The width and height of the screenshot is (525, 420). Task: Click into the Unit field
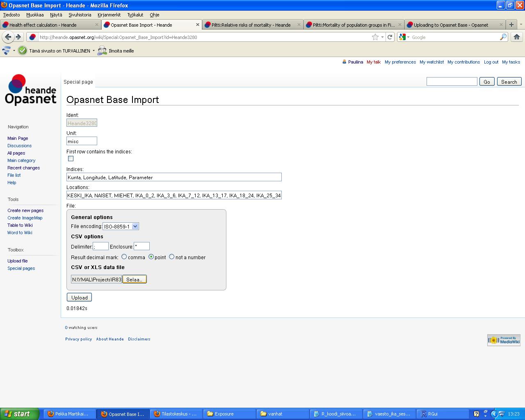[x=82, y=141]
